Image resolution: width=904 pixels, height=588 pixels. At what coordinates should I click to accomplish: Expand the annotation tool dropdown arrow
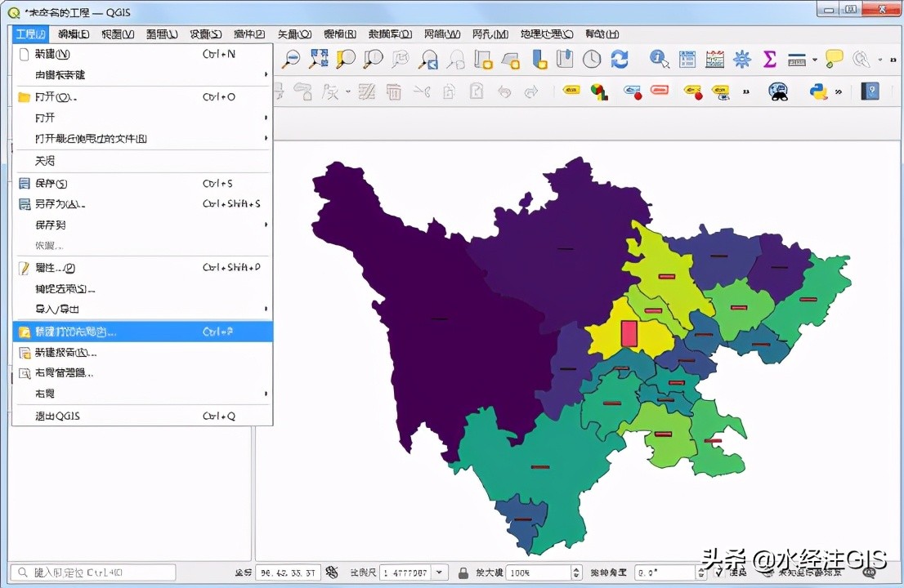[879, 60]
